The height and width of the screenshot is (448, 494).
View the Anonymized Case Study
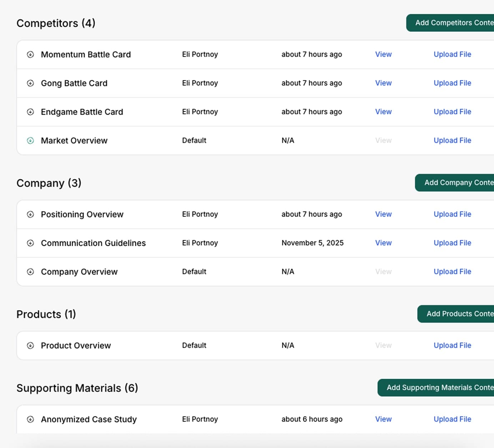383,419
